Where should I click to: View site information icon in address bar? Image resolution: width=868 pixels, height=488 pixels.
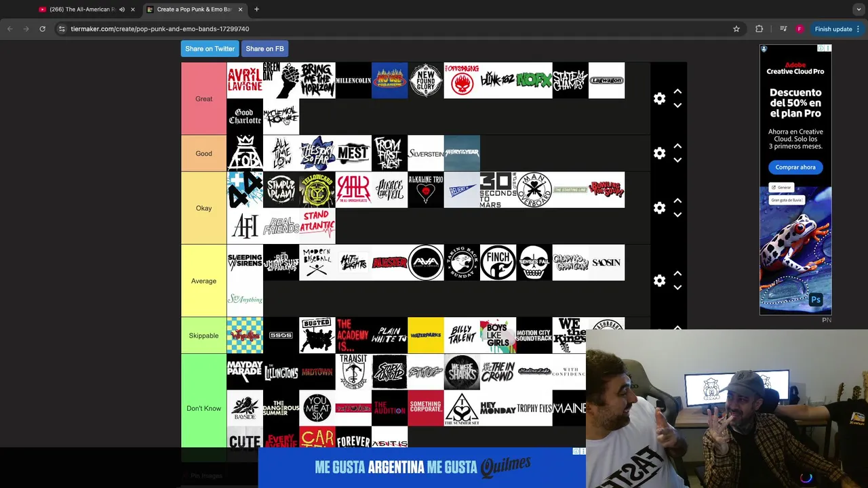click(62, 29)
